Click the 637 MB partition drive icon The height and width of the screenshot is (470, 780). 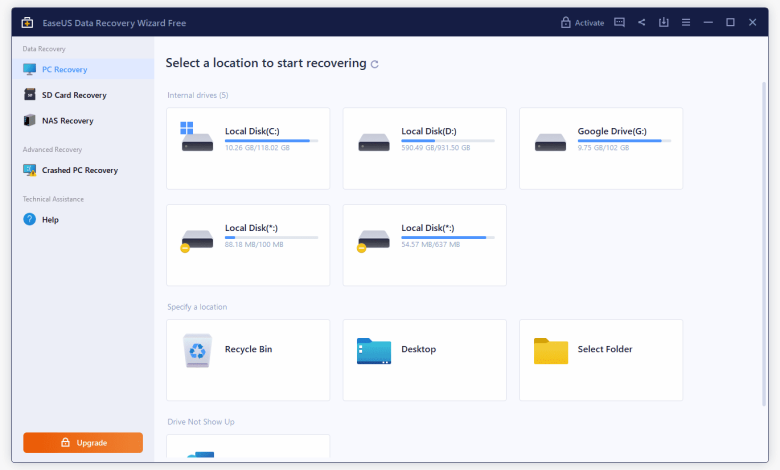373,241
